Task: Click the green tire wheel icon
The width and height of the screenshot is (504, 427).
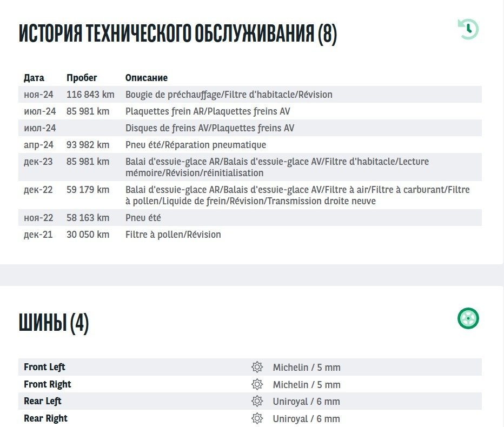Action: [x=468, y=318]
